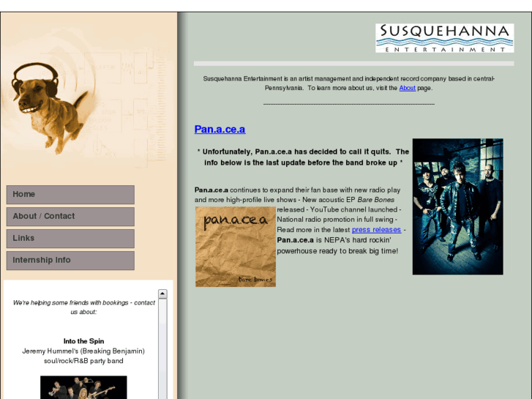Click the band breakup notice text
The image size is (532, 399).
coord(303,157)
